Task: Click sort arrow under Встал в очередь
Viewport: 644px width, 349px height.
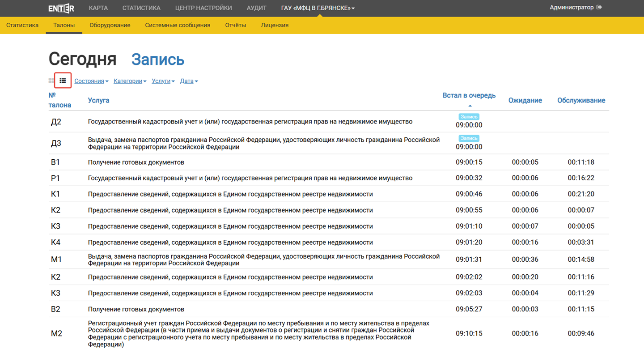Action: (470, 106)
